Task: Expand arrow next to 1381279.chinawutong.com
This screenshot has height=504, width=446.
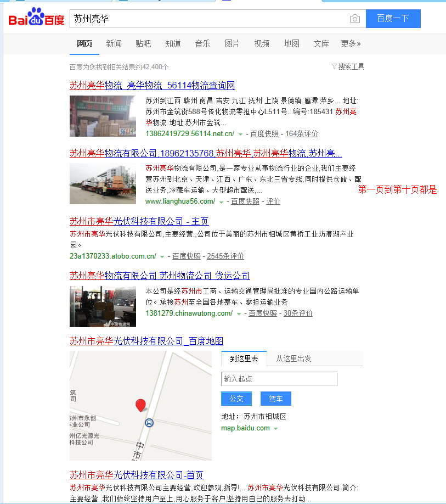Action: coord(239,313)
